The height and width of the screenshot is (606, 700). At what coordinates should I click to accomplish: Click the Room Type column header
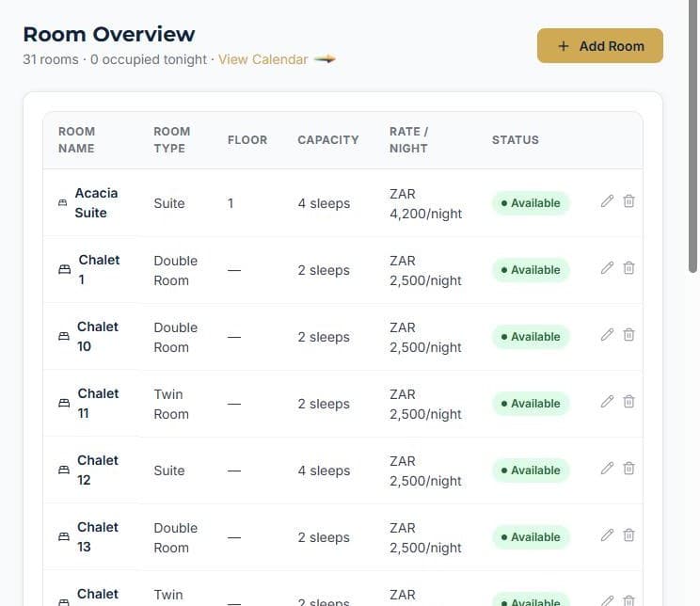172,140
